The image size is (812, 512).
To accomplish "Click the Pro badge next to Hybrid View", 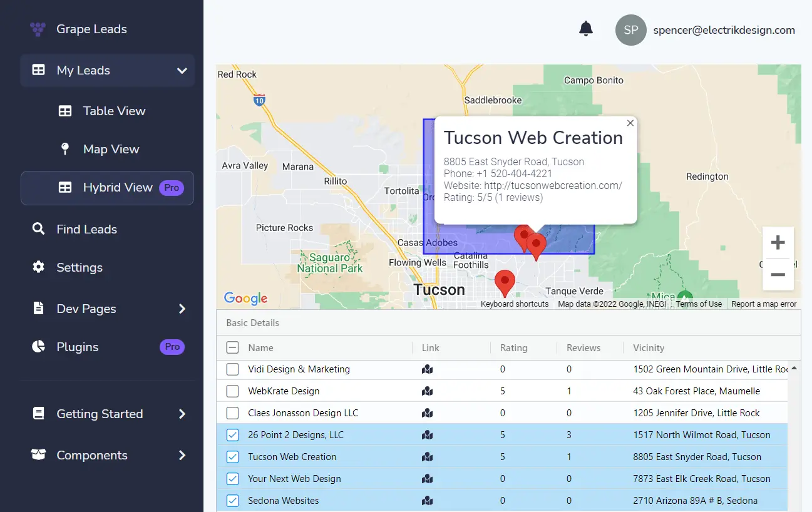I will 172,188.
